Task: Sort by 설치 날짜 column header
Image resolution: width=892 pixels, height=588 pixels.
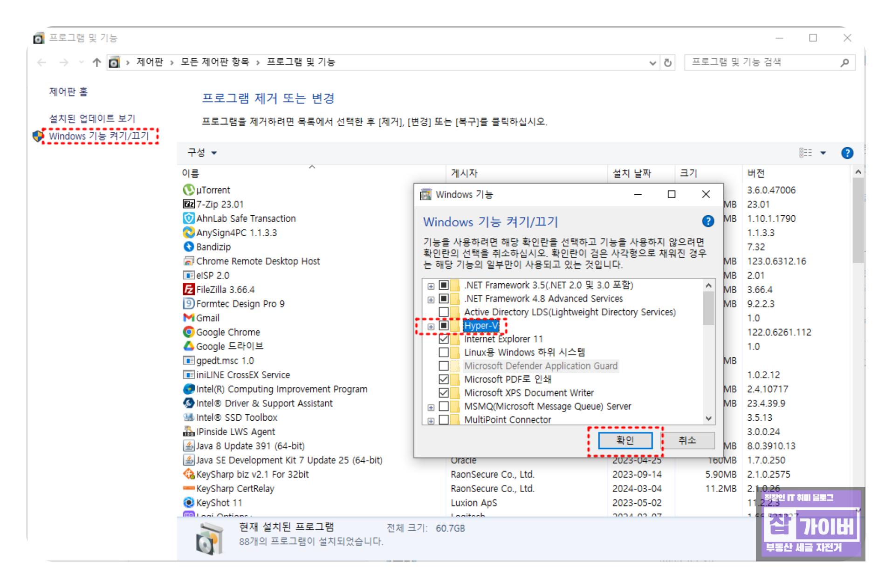Action: coord(641,173)
